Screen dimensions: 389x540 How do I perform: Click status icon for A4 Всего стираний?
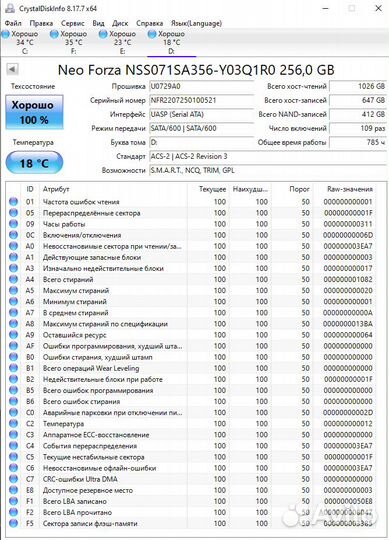13,279
